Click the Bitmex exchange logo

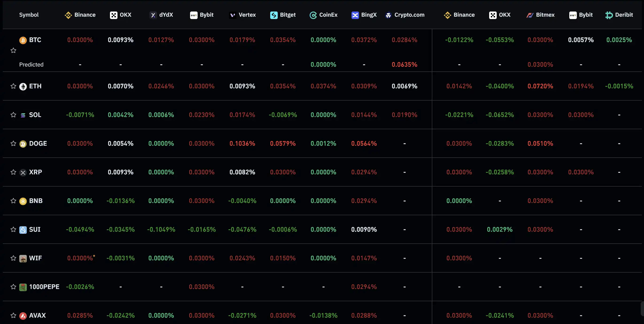[x=530, y=15]
